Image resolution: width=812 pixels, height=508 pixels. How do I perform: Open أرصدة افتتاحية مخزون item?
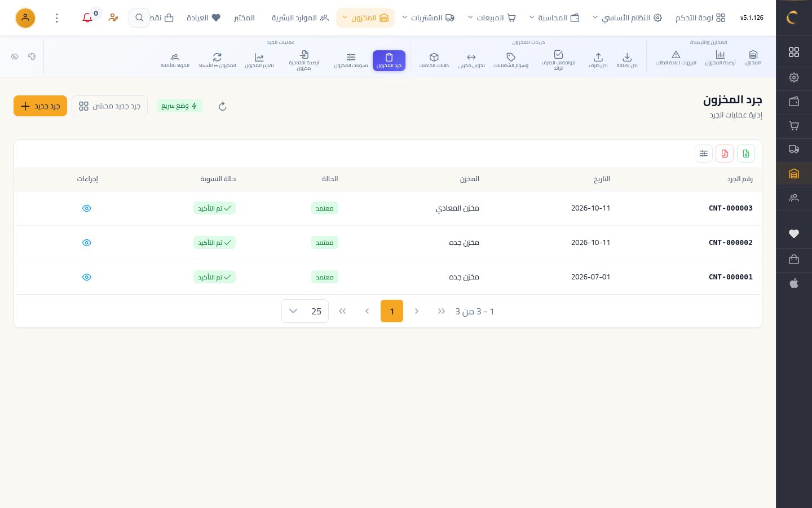[x=304, y=60]
